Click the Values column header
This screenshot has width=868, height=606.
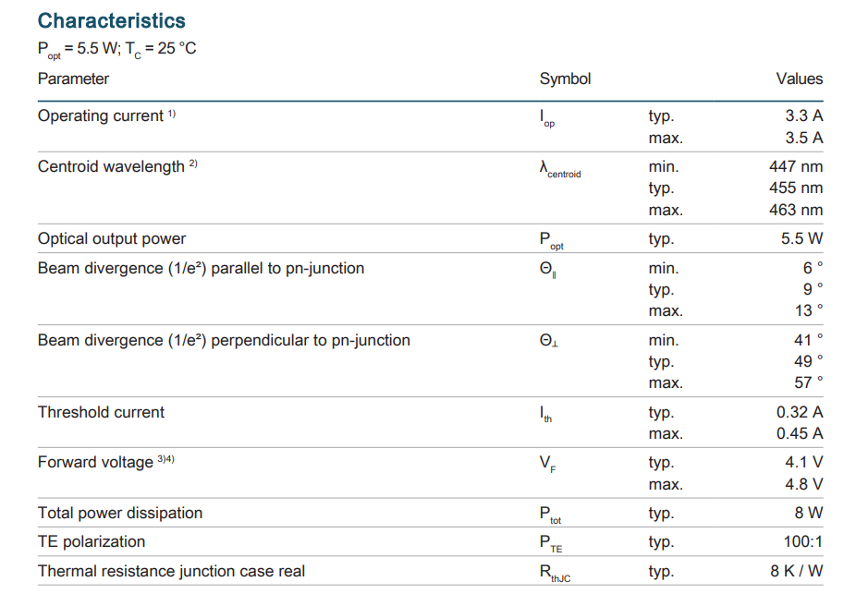[800, 79]
